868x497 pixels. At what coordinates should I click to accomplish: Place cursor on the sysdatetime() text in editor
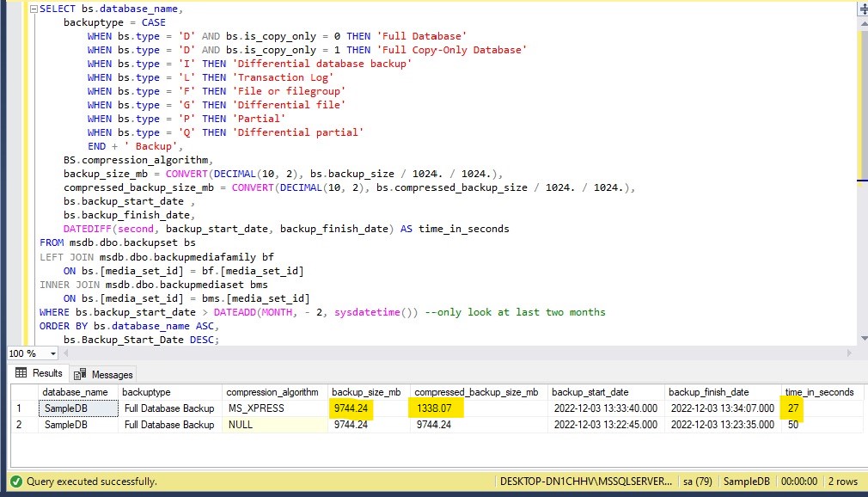coord(378,312)
